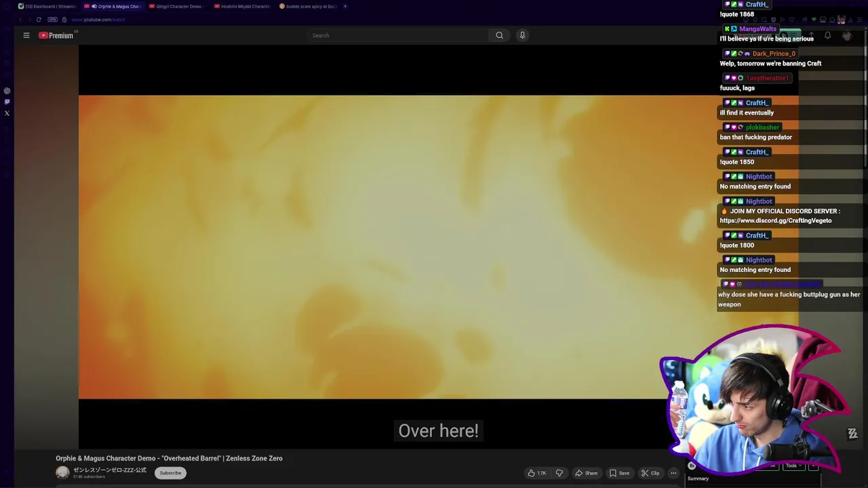
Task: Open the ゼンレスゾーンゼロ channel name link
Action: (110, 470)
